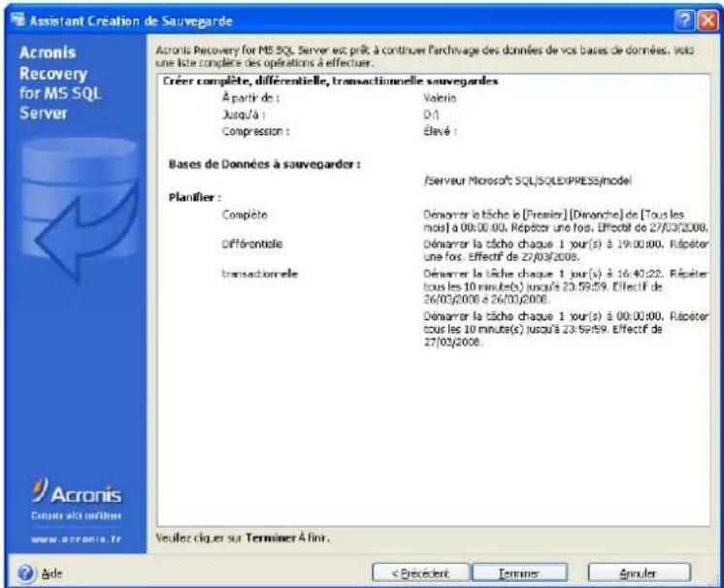The height and width of the screenshot is (588, 724).
Task: Click the 'Acronis Recovery for MS SQL Server' sidebar title
Action: [x=59, y=83]
